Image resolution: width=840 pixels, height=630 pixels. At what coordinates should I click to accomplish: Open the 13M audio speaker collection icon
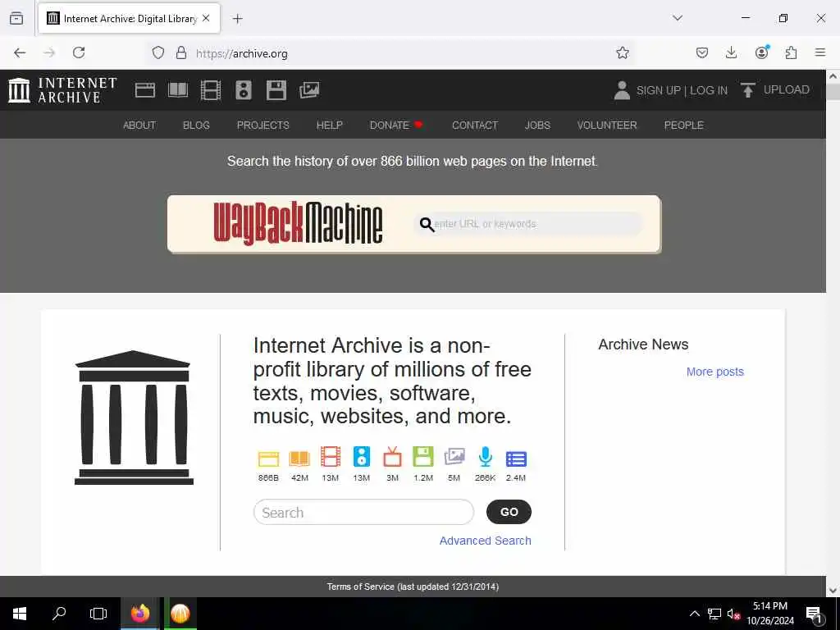(x=362, y=457)
